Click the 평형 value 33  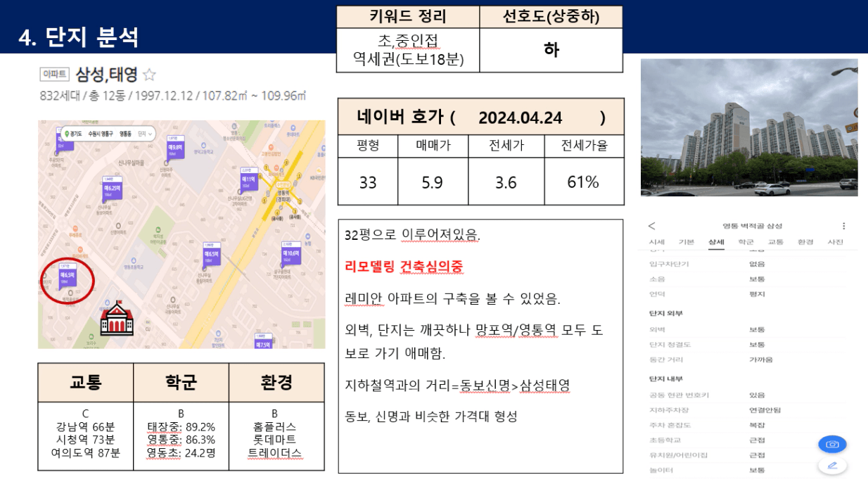[x=368, y=182]
